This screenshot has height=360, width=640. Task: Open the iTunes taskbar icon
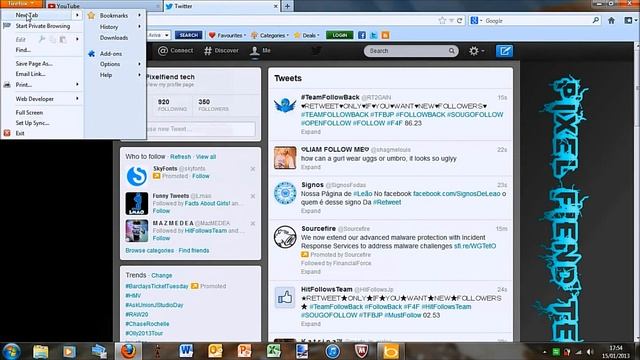coord(333,351)
